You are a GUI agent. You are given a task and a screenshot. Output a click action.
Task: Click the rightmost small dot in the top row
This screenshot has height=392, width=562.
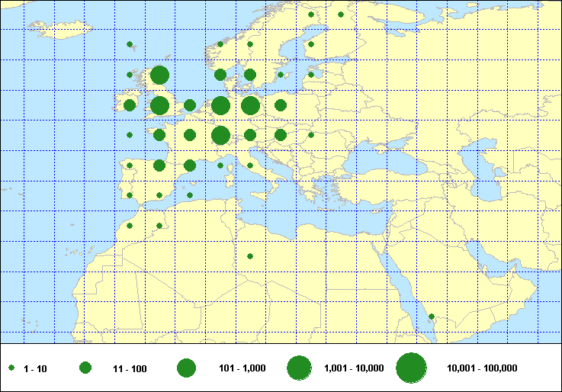click(x=341, y=14)
